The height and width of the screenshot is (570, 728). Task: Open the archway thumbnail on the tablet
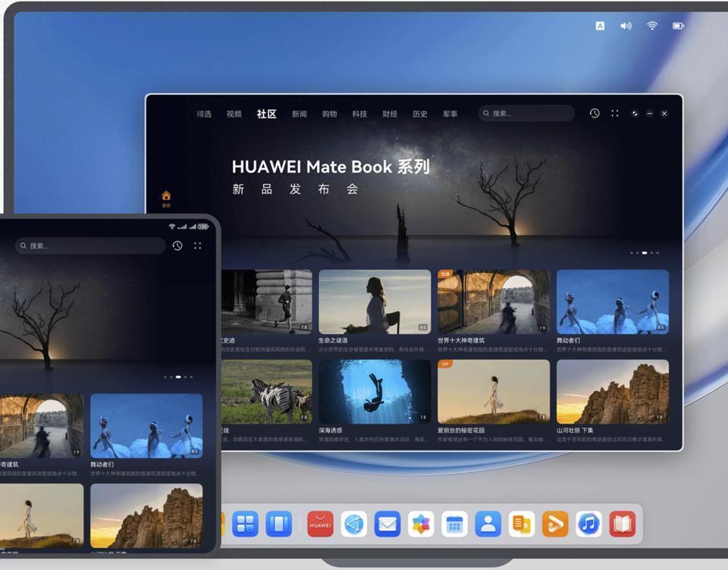click(x=42, y=426)
